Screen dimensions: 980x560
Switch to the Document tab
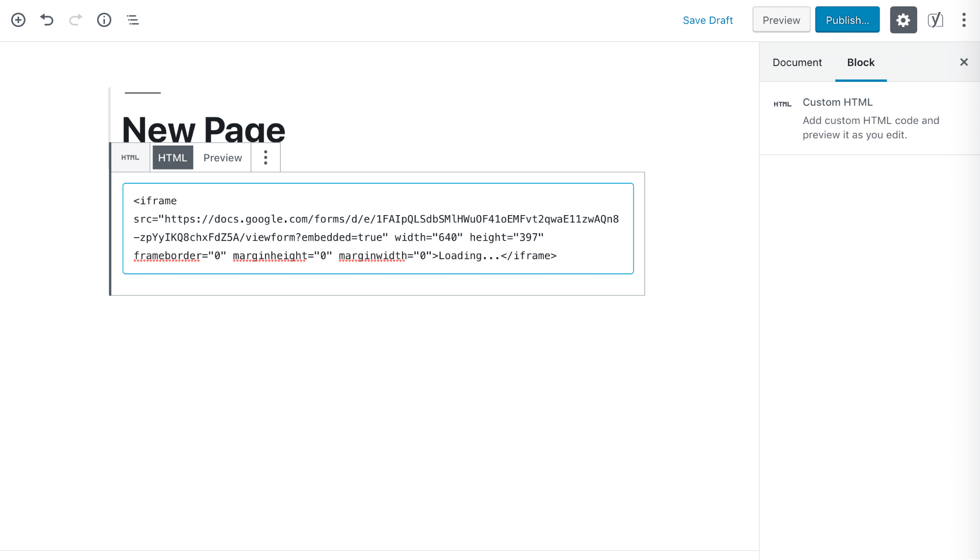click(x=798, y=62)
